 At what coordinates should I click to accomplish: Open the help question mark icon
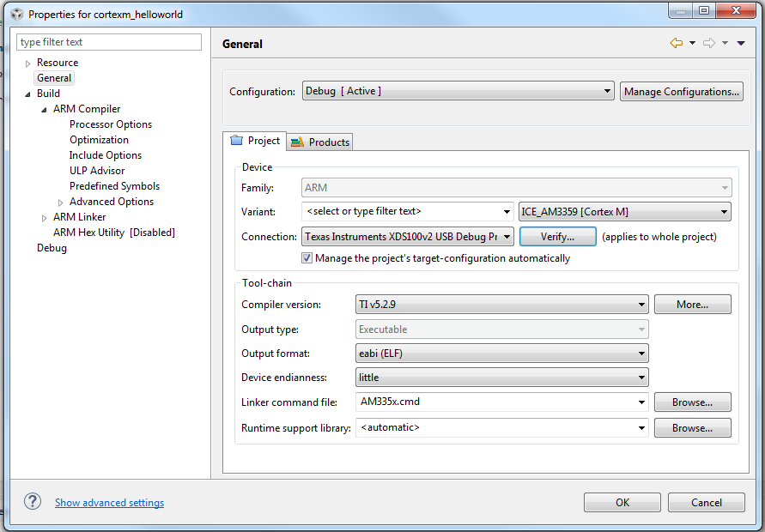[32, 502]
